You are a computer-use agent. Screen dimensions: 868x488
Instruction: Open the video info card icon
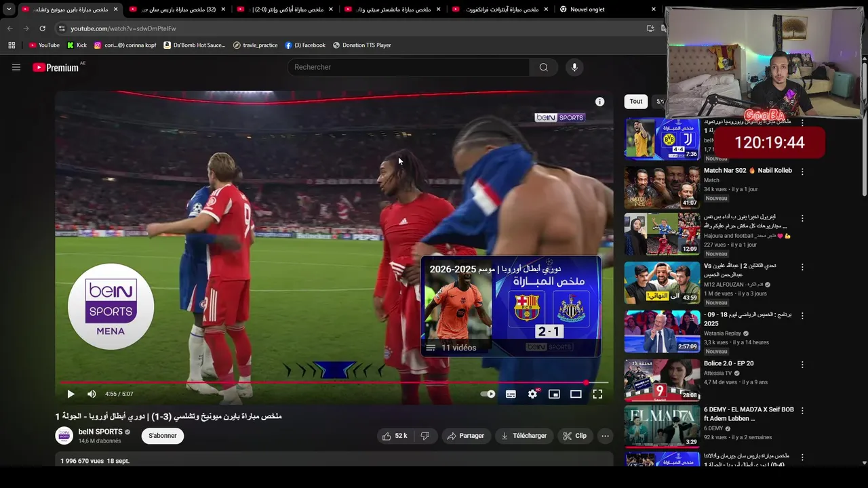click(599, 102)
